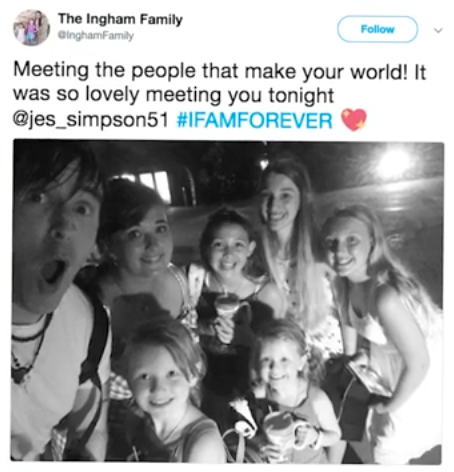The height and width of the screenshot is (472, 454).
Task: Open the tweet author's avatar thumbnail
Action: click(31, 28)
